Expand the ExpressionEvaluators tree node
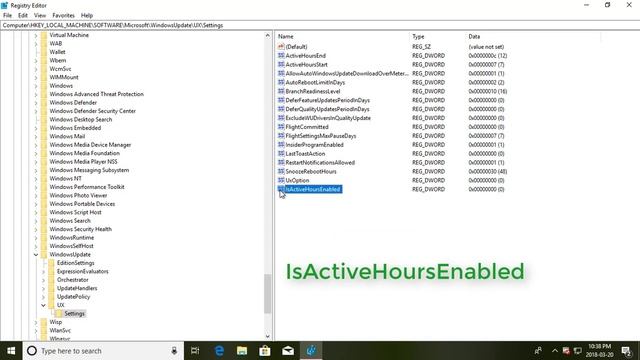 coord(43,271)
